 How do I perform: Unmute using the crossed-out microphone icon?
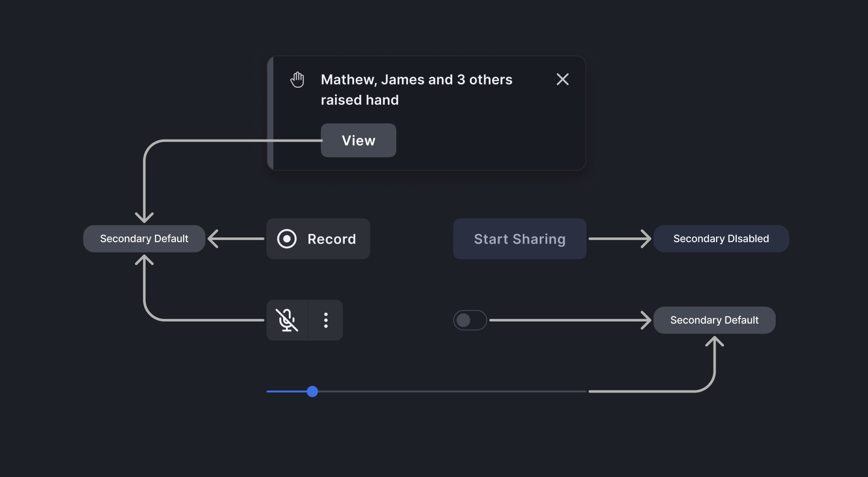tap(287, 320)
